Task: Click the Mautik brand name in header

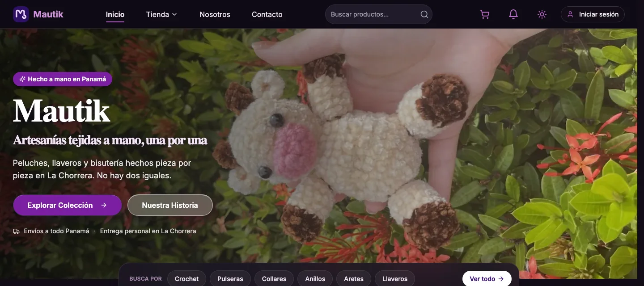Action: tap(48, 14)
